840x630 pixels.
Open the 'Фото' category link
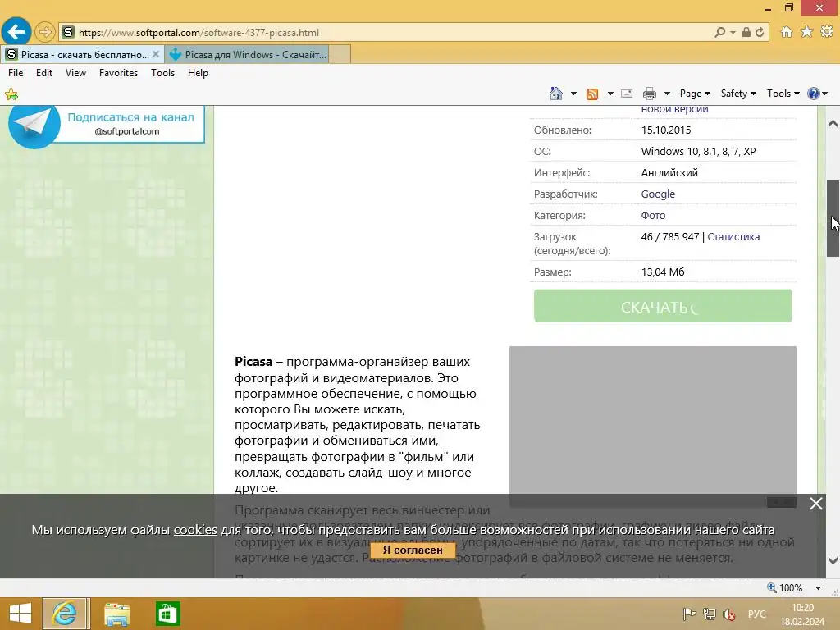pyautogui.click(x=653, y=216)
